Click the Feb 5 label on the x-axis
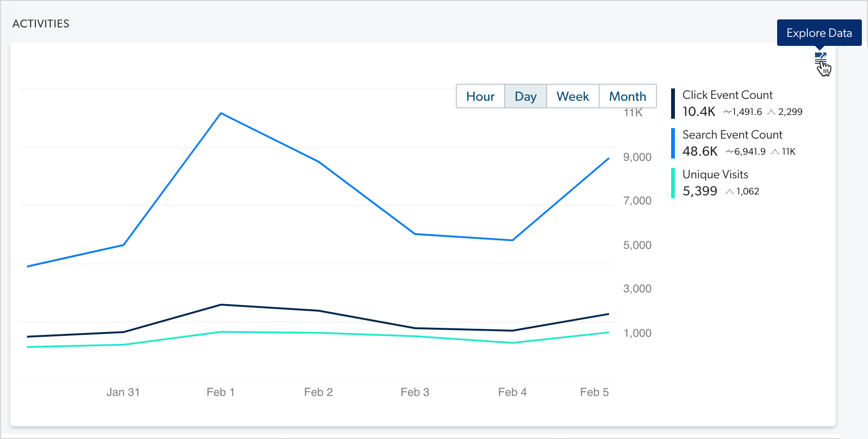 594,392
